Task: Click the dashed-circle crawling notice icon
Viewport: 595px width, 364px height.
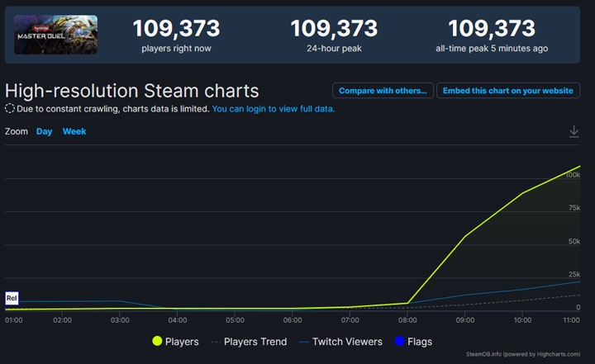Action: (10, 109)
